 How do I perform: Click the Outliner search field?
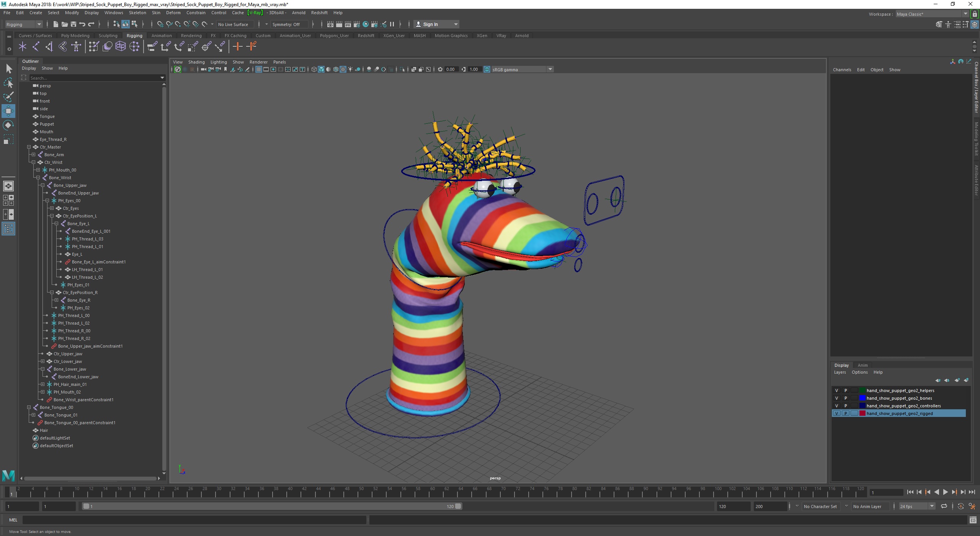[97, 78]
